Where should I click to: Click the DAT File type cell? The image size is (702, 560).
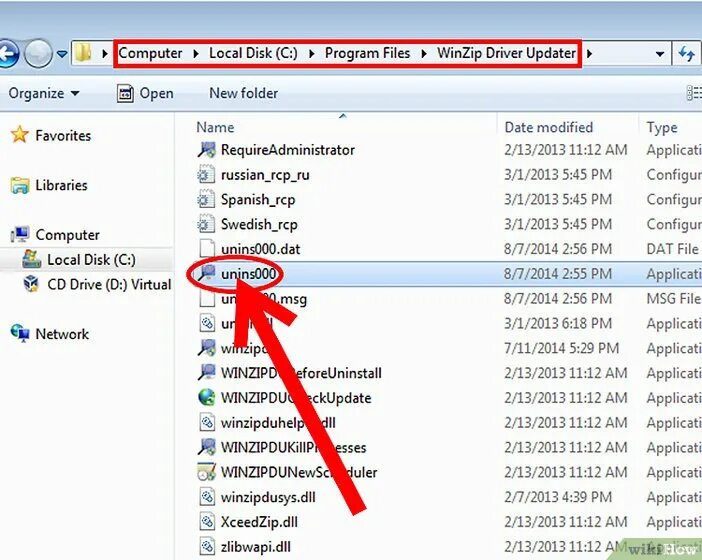pos(672,249)
